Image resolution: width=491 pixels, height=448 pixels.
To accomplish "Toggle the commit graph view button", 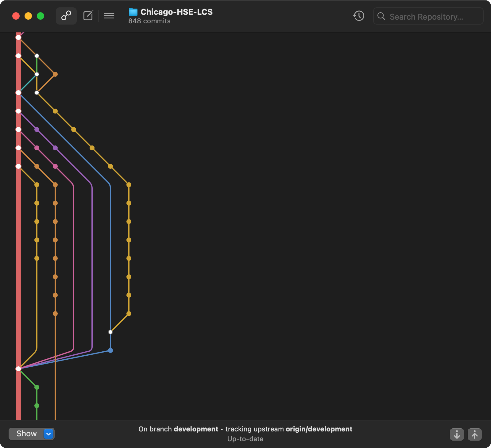I will 66,16.
